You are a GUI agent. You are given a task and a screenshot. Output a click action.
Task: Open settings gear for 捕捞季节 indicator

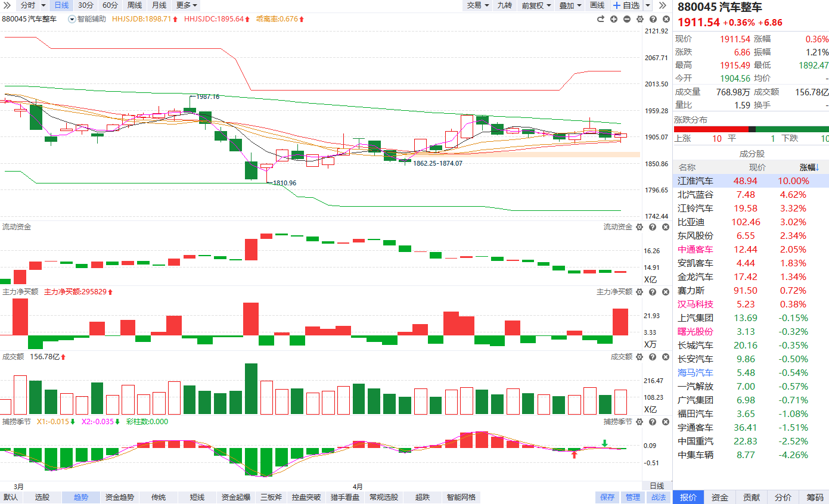(x=639, y=422)
